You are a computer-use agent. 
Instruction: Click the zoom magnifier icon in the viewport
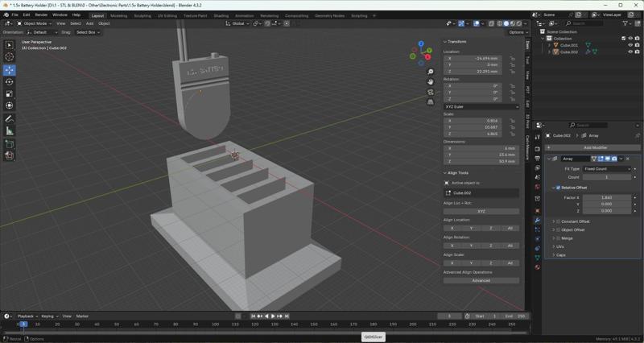pos(431,72)
